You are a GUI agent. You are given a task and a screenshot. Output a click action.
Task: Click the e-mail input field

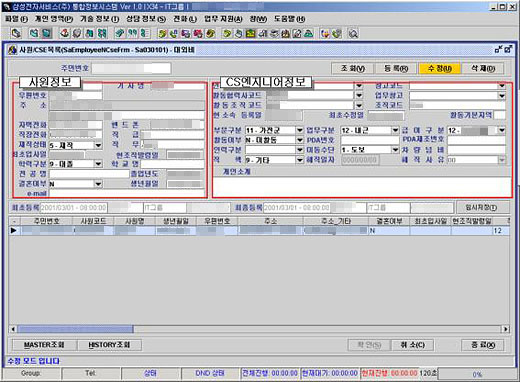tap(127, 193)
